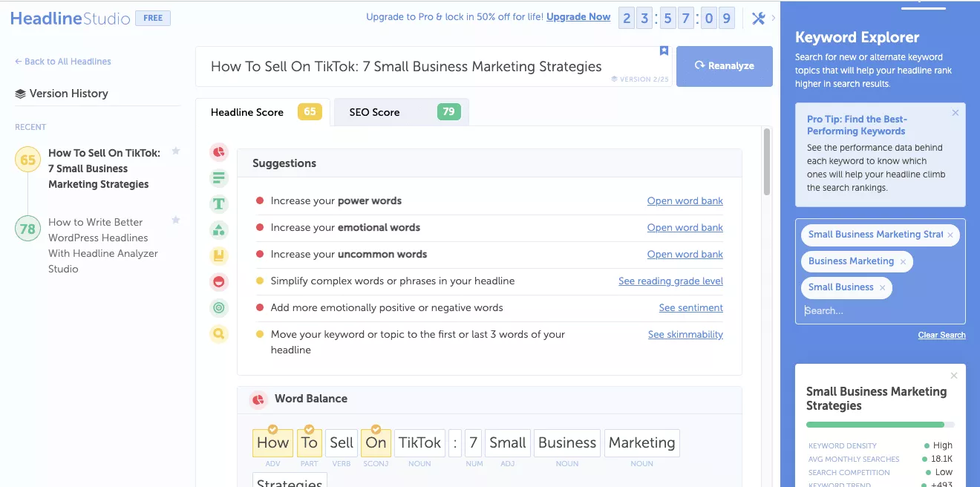Click the Version History layers icon
Image resolution: width=980 pixels, height=487 pixels.
(x=20, y=94)
